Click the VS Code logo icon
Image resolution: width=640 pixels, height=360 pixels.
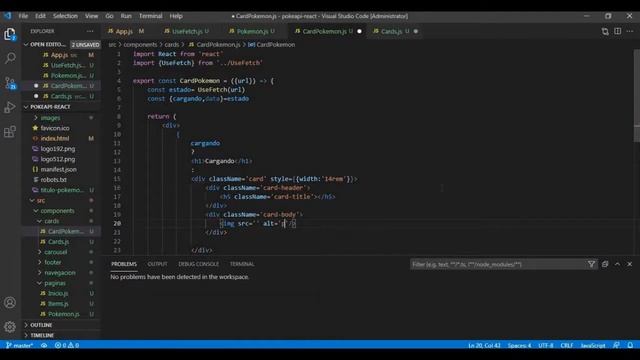[x=8, y=16]
